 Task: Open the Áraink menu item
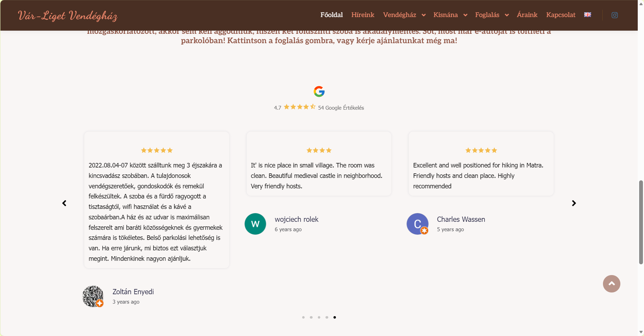click(527, 15)
